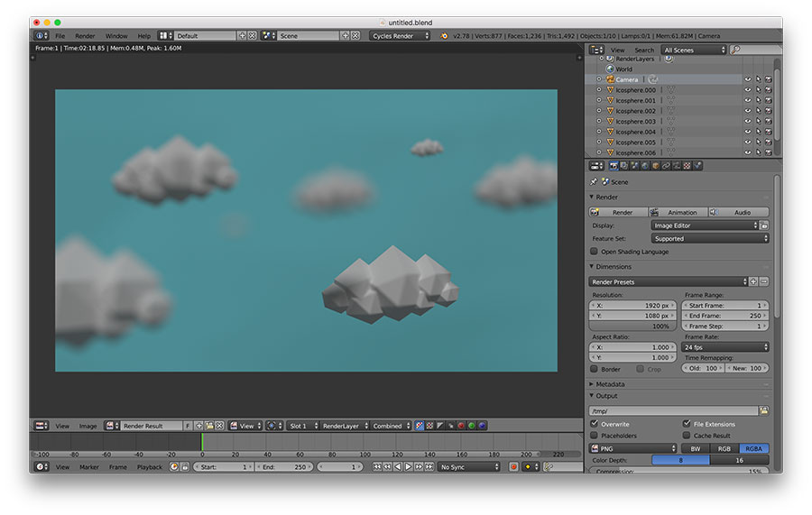Click the Audio mixdown button
Image resolution: width=812 pixels, height=515 pixels.
click(739, 212)
